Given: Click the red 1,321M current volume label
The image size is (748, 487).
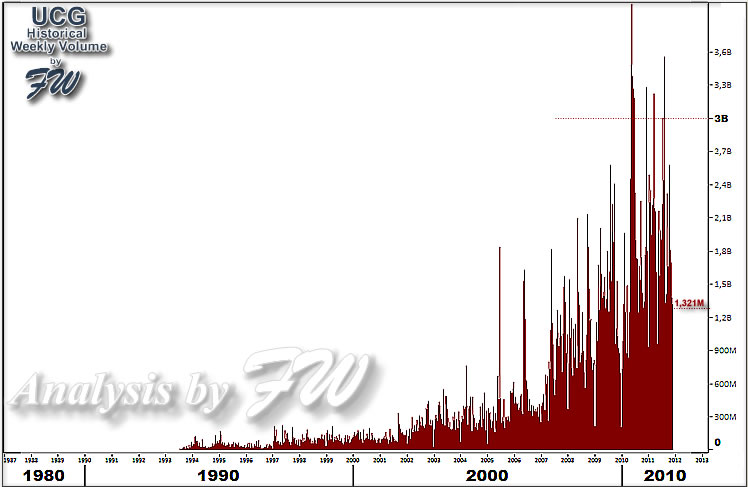Looking at the screenshot, I should pyautogui.click(x=689, y=303).
